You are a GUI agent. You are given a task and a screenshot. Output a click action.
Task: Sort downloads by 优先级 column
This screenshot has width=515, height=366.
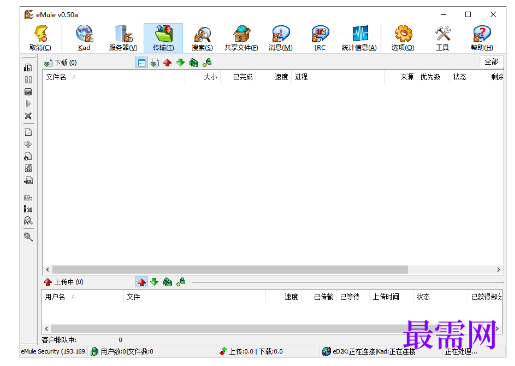[x=432, y=77]
